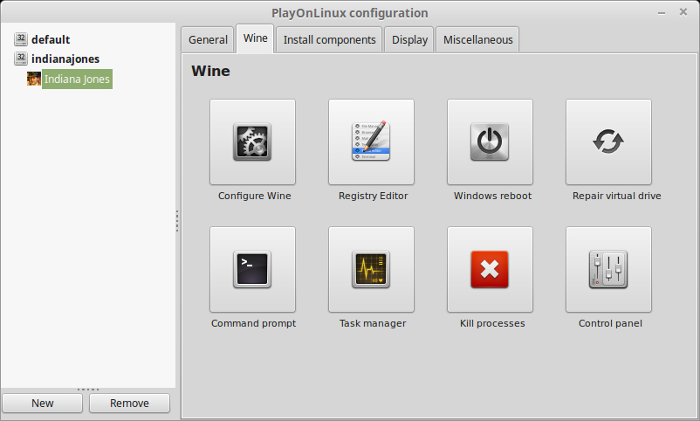Select the Indiana Jones shortcut entry
The width and height of the screenshot is (700, 421).
[x=77, y=79]
